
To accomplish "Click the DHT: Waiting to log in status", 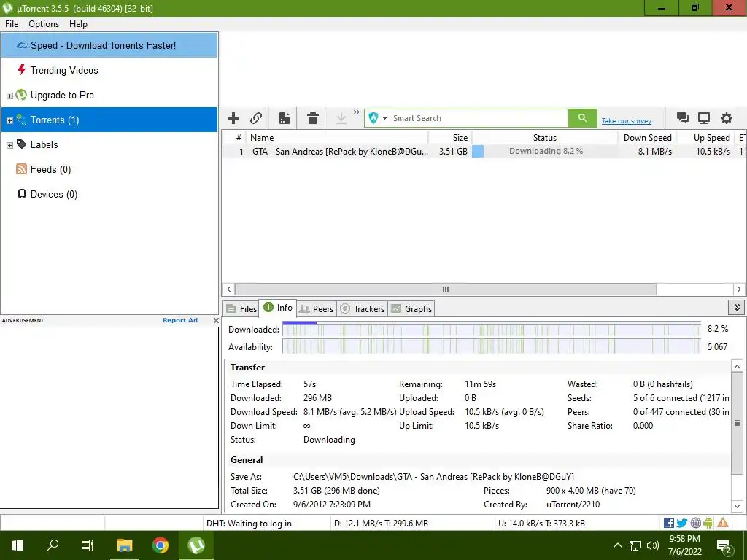I will pos(249,524).
